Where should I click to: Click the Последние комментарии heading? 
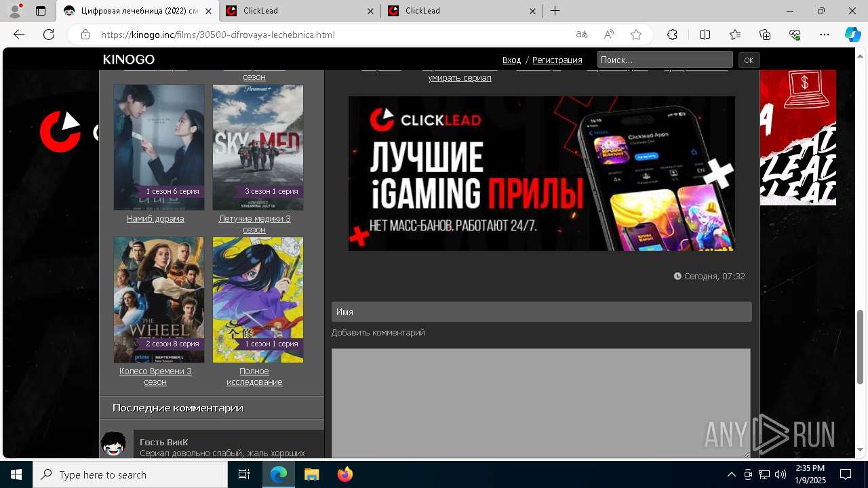[x=178, y=408]
